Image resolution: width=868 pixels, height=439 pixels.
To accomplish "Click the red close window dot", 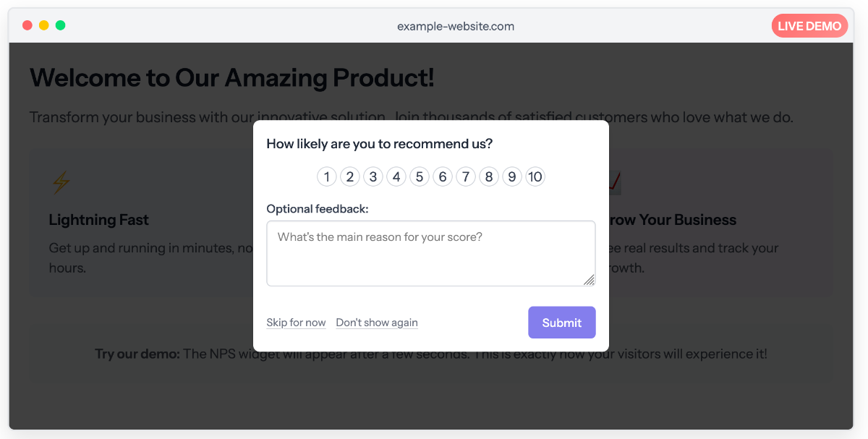I will tap(27, 25).
